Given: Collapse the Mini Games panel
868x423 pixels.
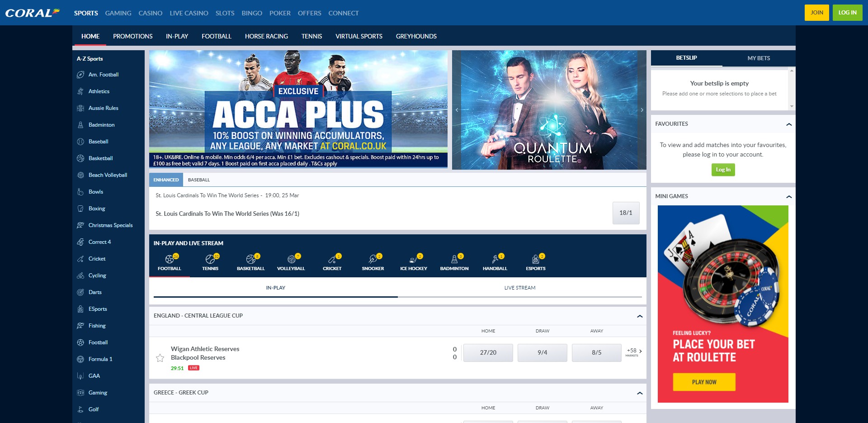Looking at the screenshot, I should coord(789,197).
